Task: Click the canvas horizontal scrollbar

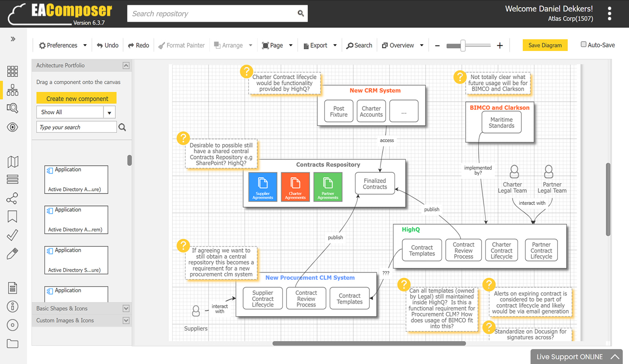Action: [x=369, y=344]
